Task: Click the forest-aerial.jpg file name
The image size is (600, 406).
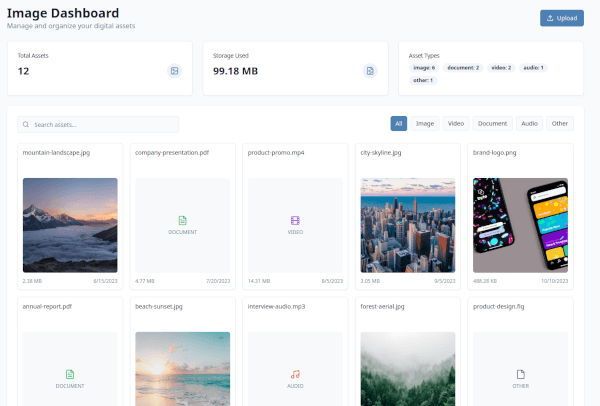Action: tap(382, 307)
